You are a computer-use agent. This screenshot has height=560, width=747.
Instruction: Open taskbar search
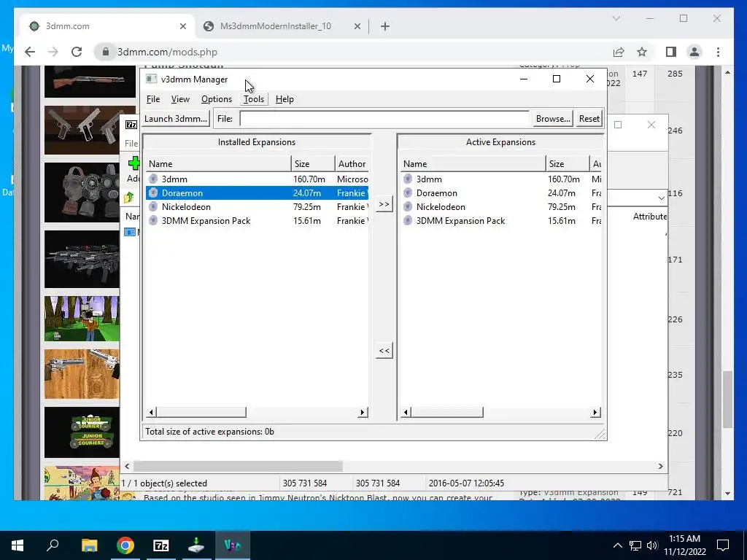(x=53, y=545)
